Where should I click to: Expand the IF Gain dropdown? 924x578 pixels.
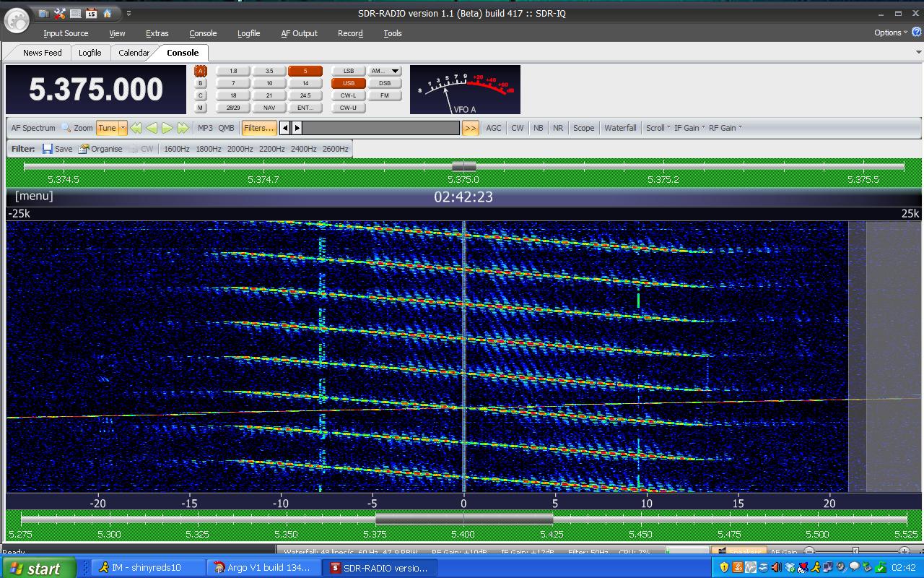pos(689,128)
